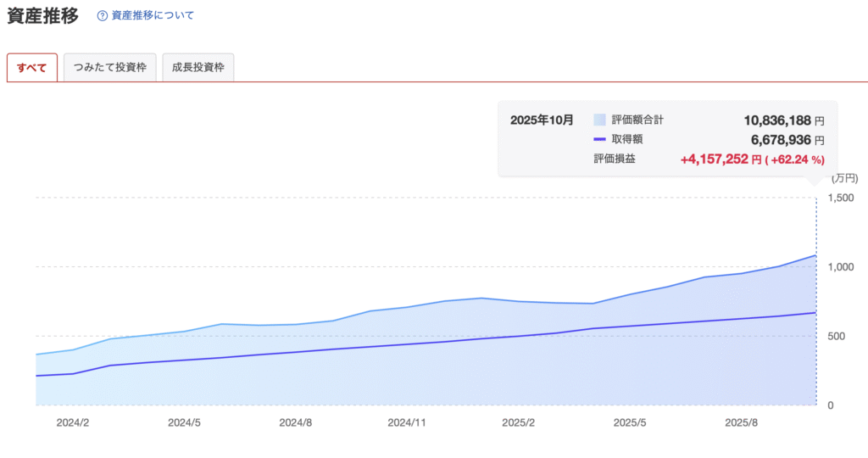Click the purple 取得額 legend line marker
Image resolution: width=868 pixels, height=458 pixels.
point(600,139)
